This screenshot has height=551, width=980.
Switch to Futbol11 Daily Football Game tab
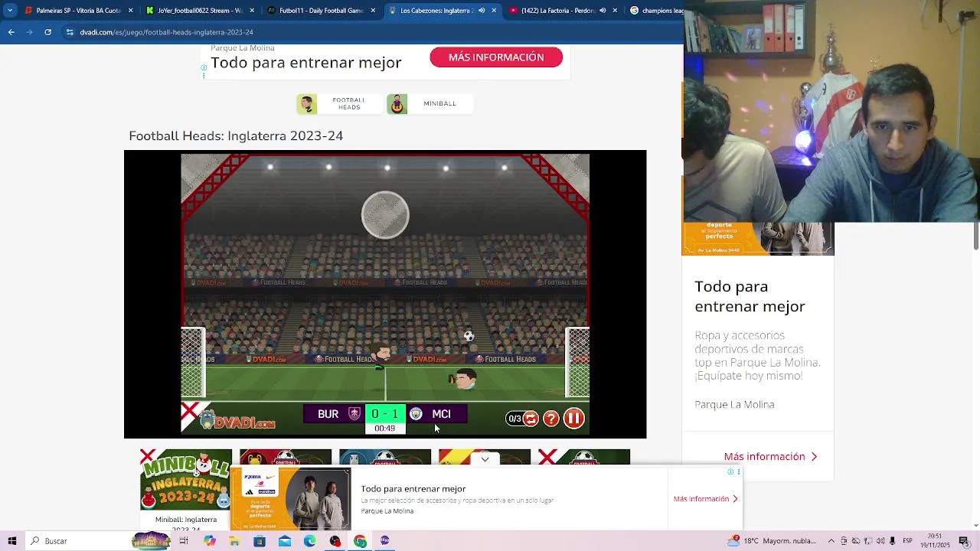pyautogui.click(x=321, y=11)
